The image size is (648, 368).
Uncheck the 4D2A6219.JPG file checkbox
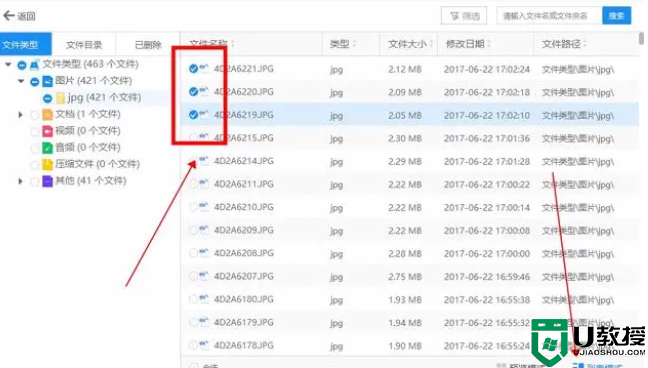coord(193,115)
